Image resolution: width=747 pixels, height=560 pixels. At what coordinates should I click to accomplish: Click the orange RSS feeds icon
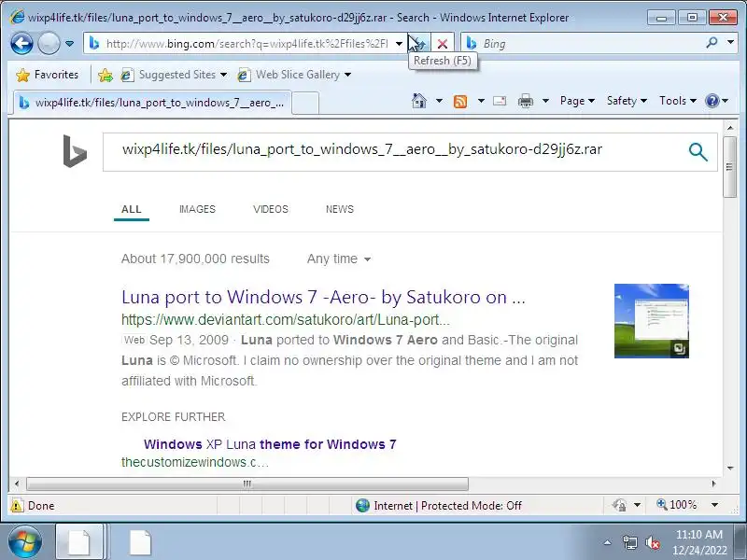click(460, 101)
